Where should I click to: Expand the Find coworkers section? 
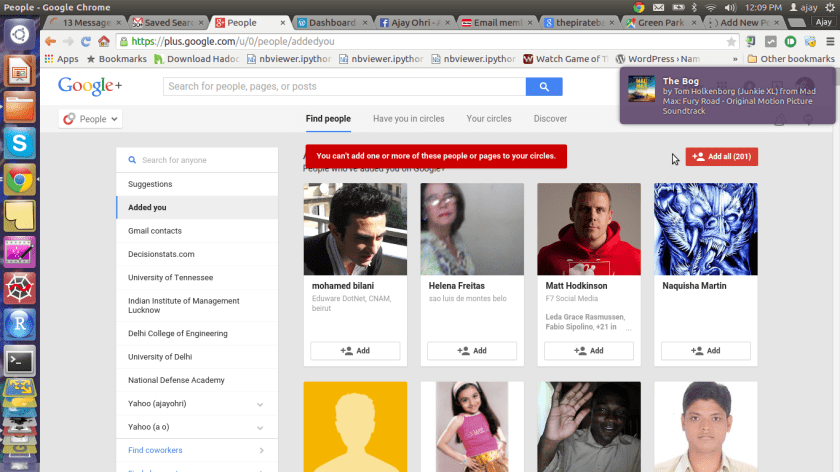click(260, 451)
